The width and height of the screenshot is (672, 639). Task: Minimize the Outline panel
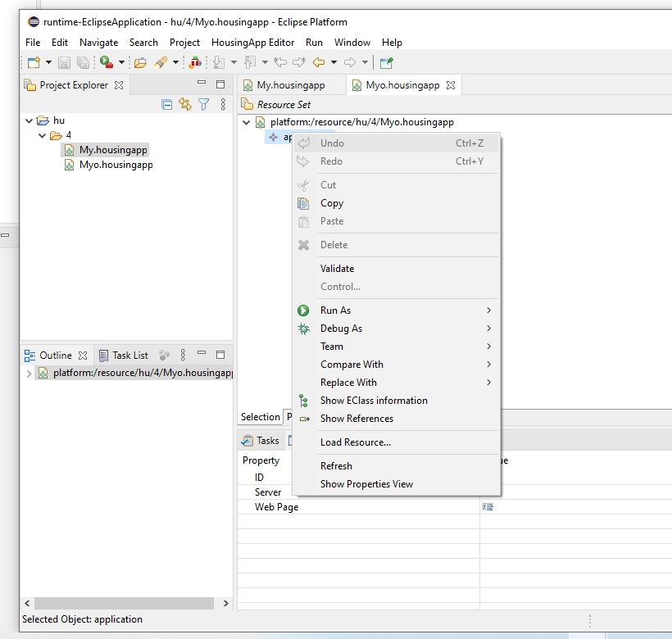(202, 353)
